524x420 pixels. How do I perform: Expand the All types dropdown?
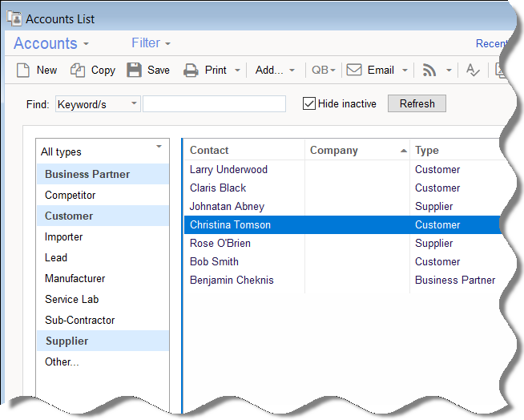(x=159, y=147)
